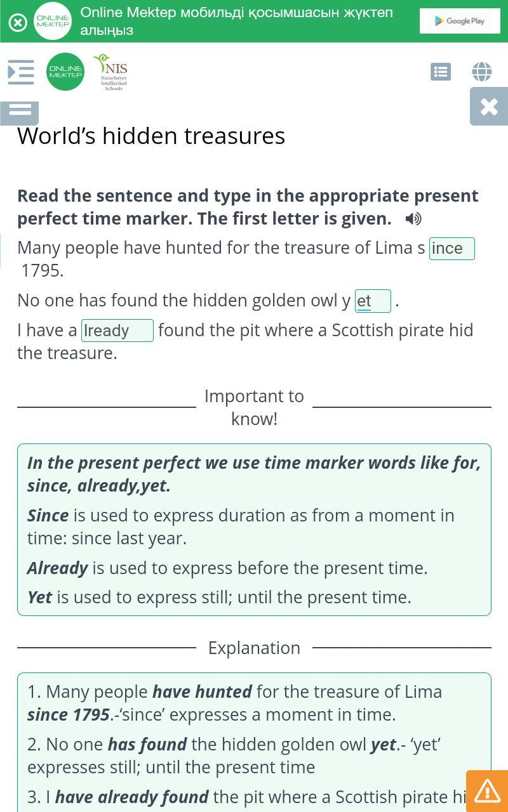The height and width of the screenshot is (812, 508).
Task: Open the lesson list icon
Action: coord(441,72)
